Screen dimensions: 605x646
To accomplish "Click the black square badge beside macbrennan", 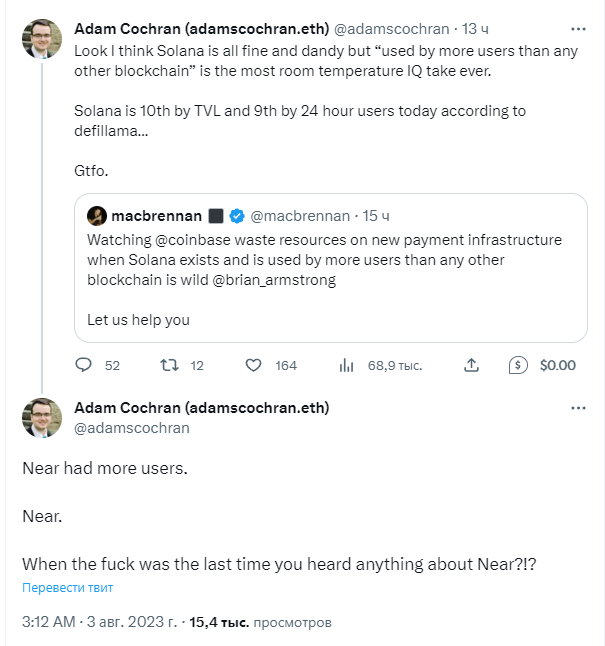I will tap(216, 216).
